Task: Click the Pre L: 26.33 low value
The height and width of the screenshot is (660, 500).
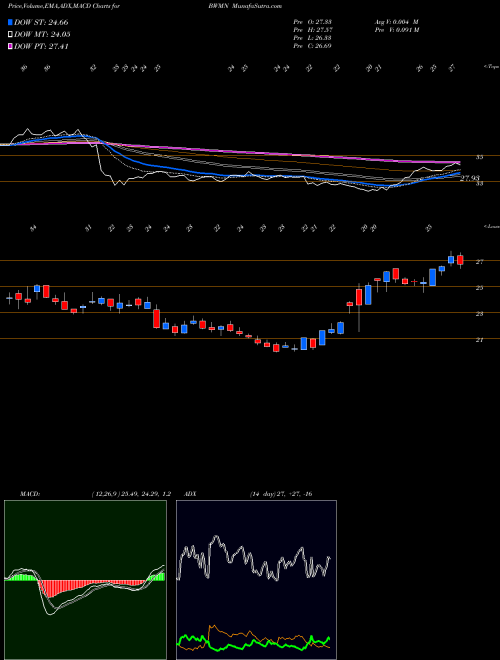Action: pyautogui.click(x=313, y=38)
